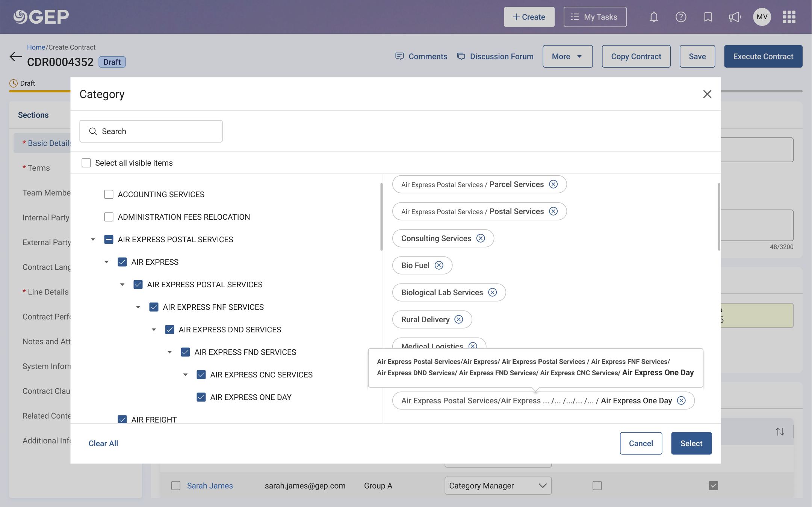812x507 pixels.
Task: Collapse AIR EXPRESS FND SERVICES node
Action: pos(170,352)
